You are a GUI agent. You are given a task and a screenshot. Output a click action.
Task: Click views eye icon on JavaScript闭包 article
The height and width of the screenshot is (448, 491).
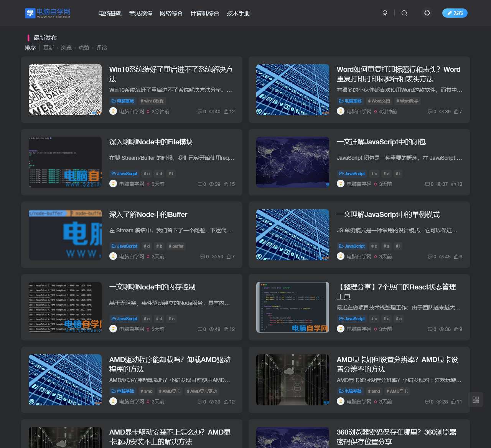(439, 184)
